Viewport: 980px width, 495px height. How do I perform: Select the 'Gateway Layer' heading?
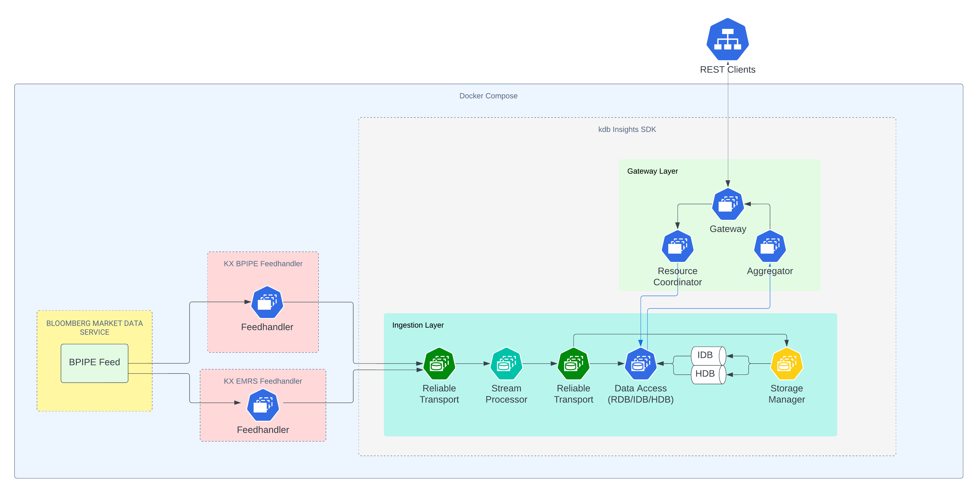[653, 171]
